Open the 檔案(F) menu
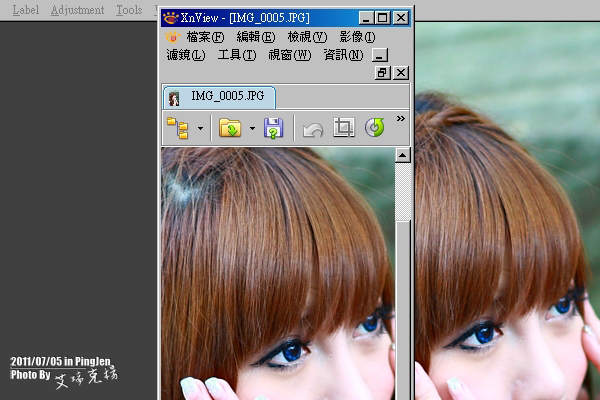600x400 pixels. [205, 37]
